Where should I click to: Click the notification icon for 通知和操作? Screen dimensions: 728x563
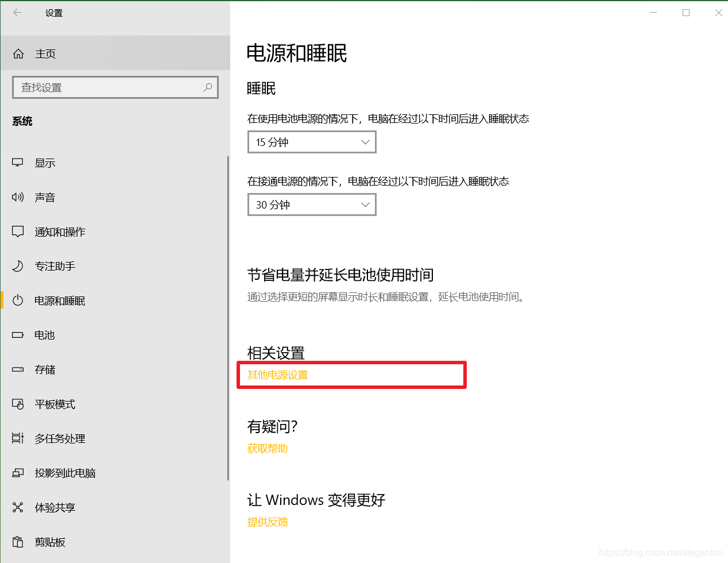18,232
